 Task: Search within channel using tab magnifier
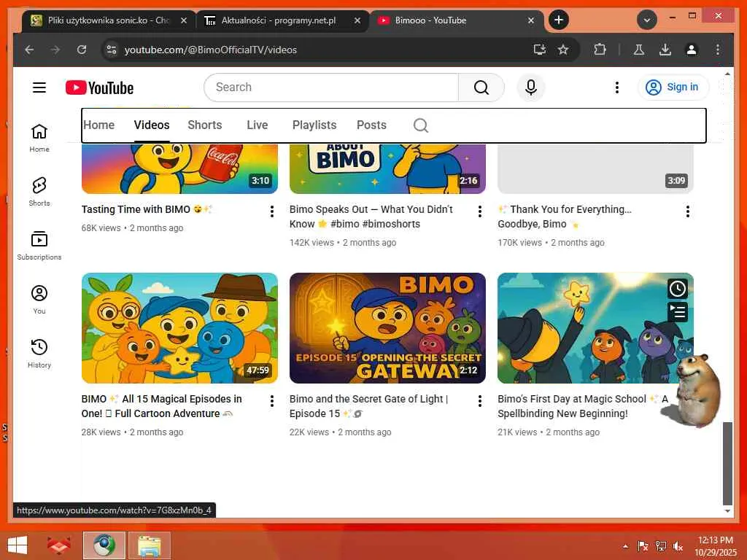[421, 125]
